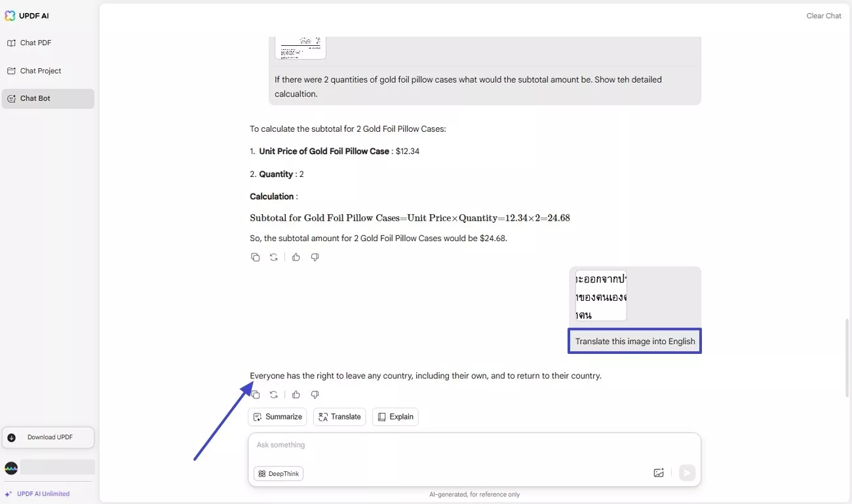Viewport: 852px width, 504px height.
Task: Click the send message icon
Action: (x=687, y=473)
